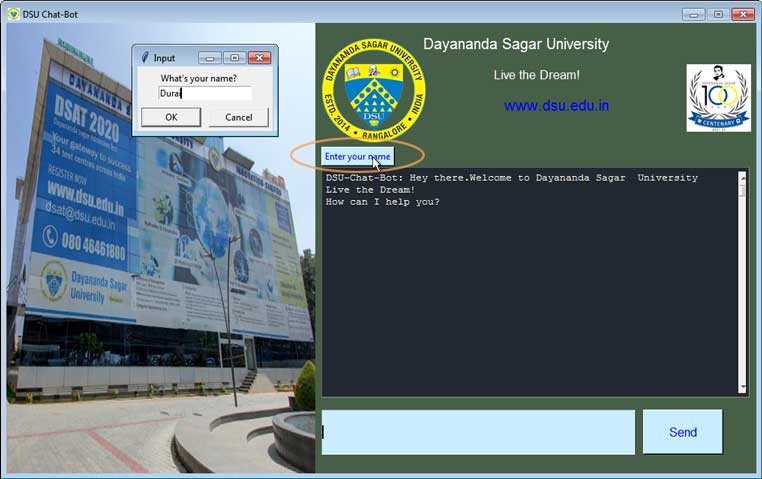The height and width of the screenshot is (479, 762).
Task: Minimize the Input dialog
Action: click(210, 58)
